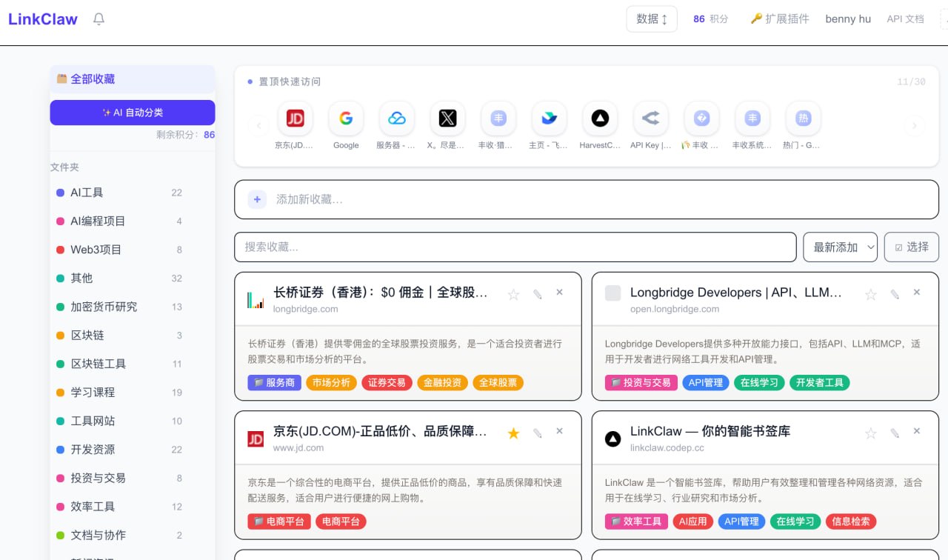
Task: Star the Longbridge Developers bookmark
Action: tap(871, 295)
